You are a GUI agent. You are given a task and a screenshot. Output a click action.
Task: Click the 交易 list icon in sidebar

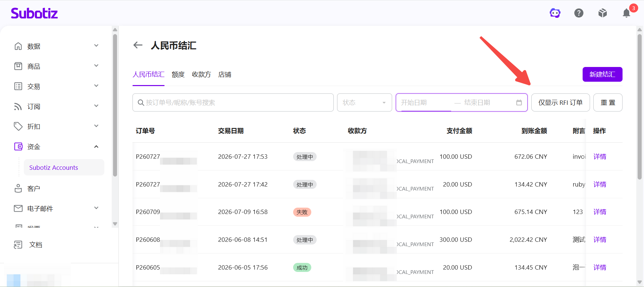[18, 86]
